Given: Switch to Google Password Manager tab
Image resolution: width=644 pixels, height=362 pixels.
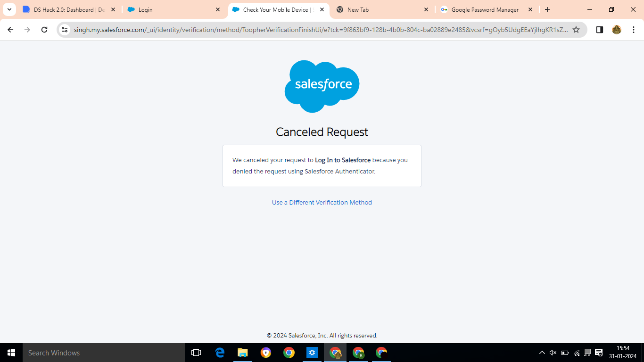Looking at the screenshot, I should (487, 9).
